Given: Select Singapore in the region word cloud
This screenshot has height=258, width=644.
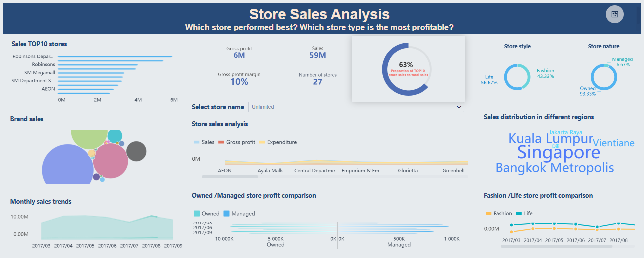Looking at the screenshot, I should click(558, 152).
